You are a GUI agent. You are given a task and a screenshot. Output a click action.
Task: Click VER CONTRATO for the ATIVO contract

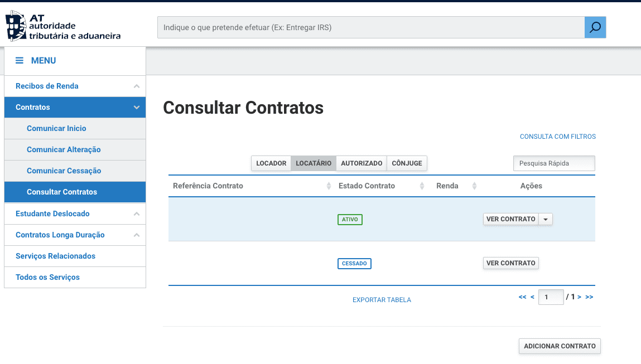(x=510, y=220)
